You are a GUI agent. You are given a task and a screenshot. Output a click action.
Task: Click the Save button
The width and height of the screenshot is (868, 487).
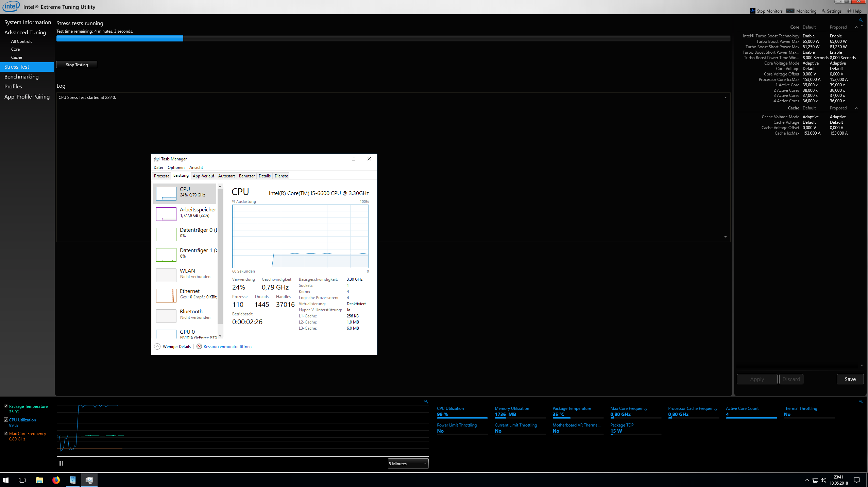[850, 379]
